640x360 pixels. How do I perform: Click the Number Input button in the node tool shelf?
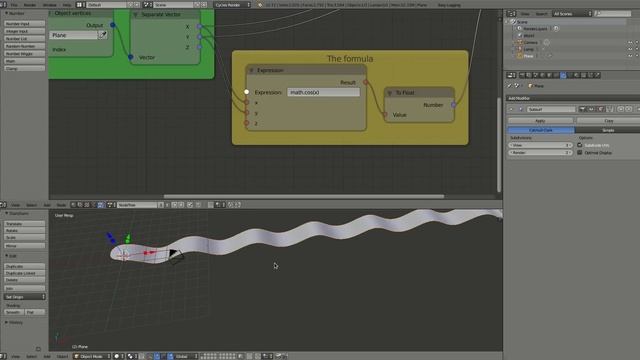[24, 24]
